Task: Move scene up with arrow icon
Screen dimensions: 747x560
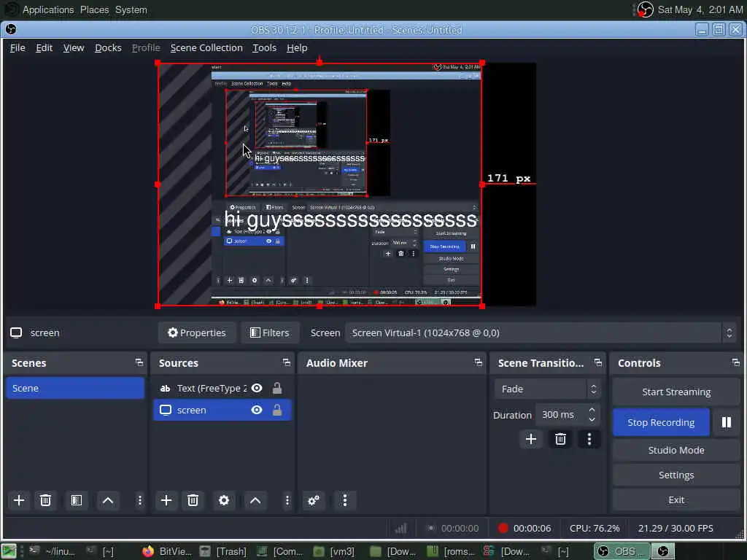Action: click(x=108, y=500)
